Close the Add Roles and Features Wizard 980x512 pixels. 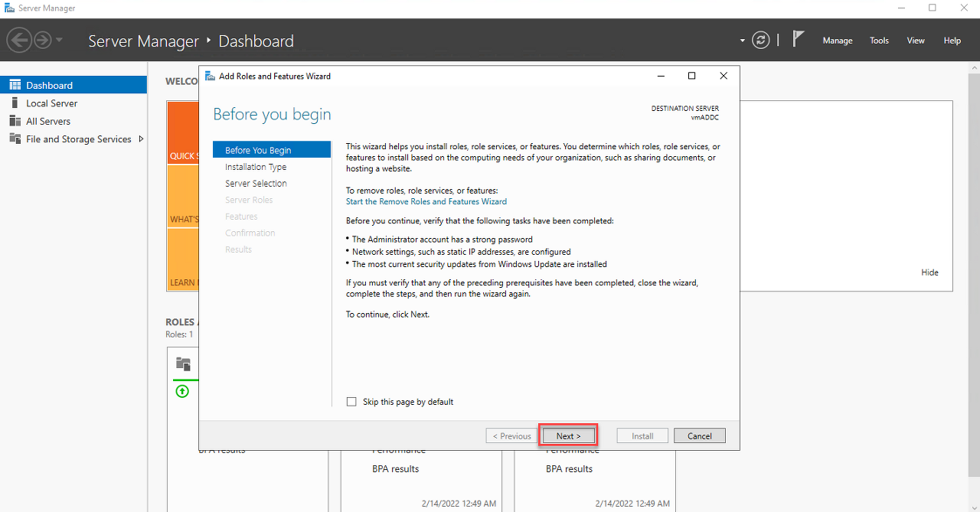(x=724, y=76)
